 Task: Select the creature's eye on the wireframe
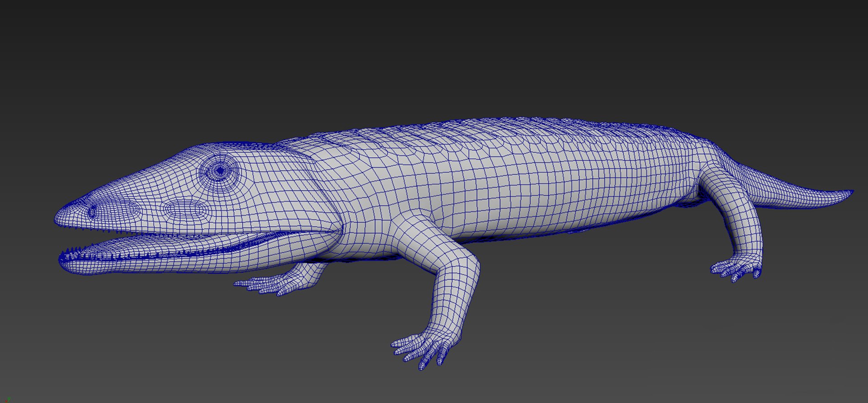click(220, 170)
